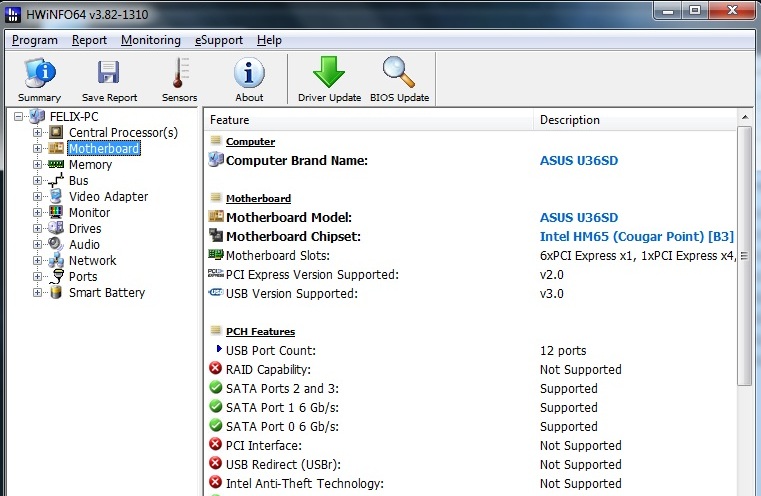The width and height of the screenshot is (761, 496).
Task: Click the Feature column header
Action: click(369, 120)
